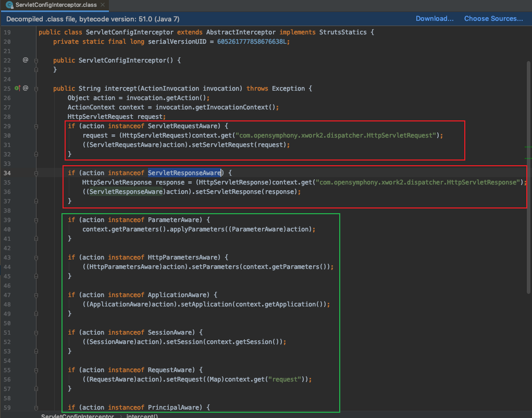Click 'invocation.getAction()' on line 26
The image size is (532, 418).
point(166,98)
